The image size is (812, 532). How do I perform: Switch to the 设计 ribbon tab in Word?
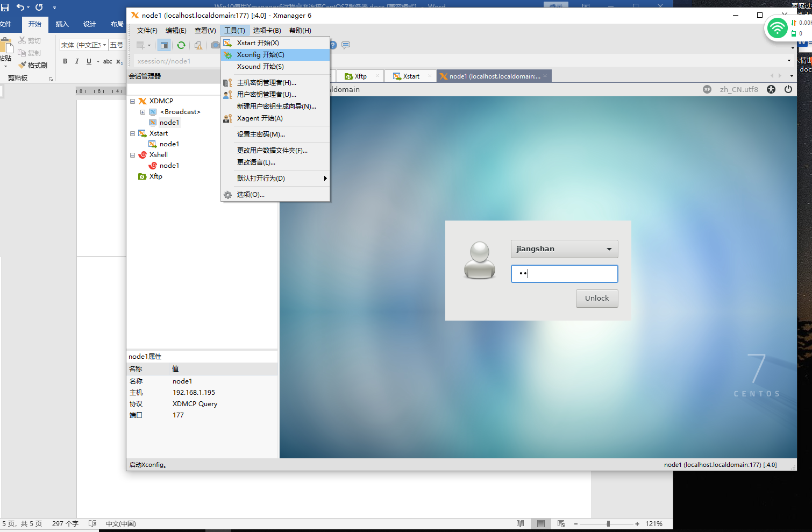90,24
